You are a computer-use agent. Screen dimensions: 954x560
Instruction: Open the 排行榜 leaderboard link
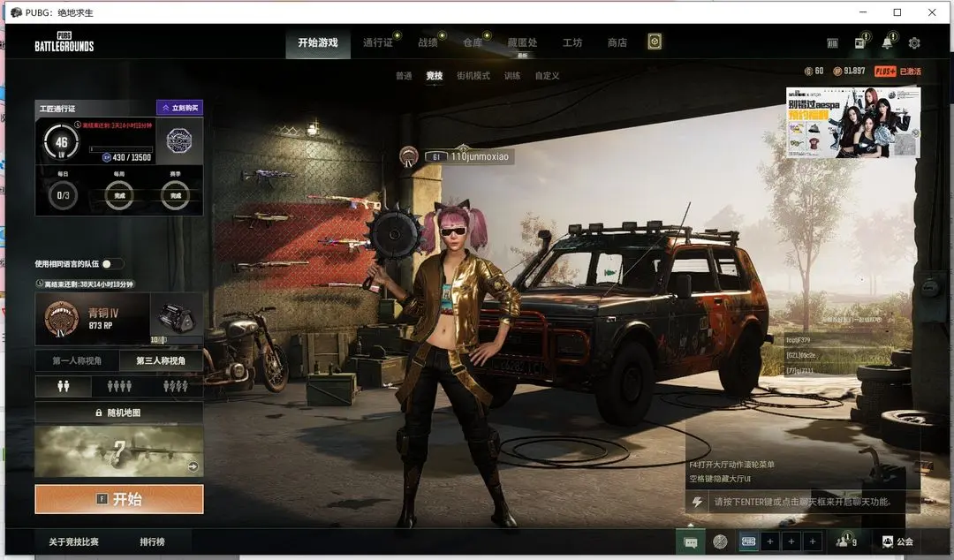pyautogui.click(x=152, y=541)
